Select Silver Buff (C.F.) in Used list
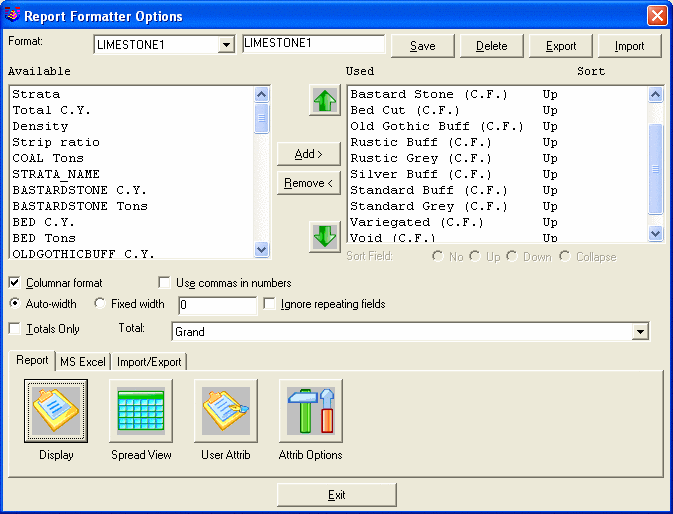Screen dimensions: 673x514 point(497,174)
